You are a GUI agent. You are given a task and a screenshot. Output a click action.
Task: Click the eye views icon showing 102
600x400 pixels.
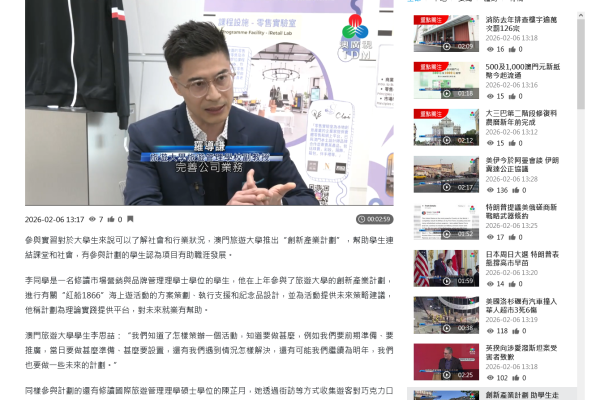490,378
